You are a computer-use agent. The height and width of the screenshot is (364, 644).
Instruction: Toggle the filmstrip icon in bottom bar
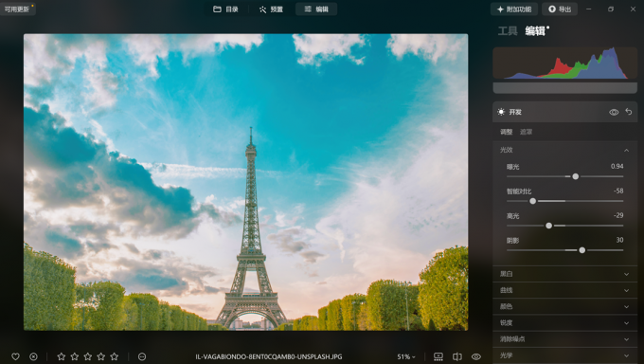pos(438,356)
